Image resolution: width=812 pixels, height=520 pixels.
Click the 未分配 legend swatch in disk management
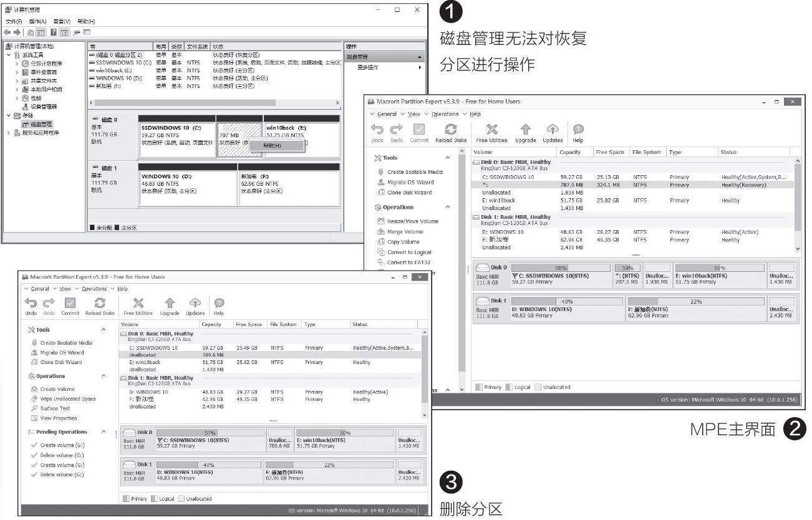click(92, 228)
